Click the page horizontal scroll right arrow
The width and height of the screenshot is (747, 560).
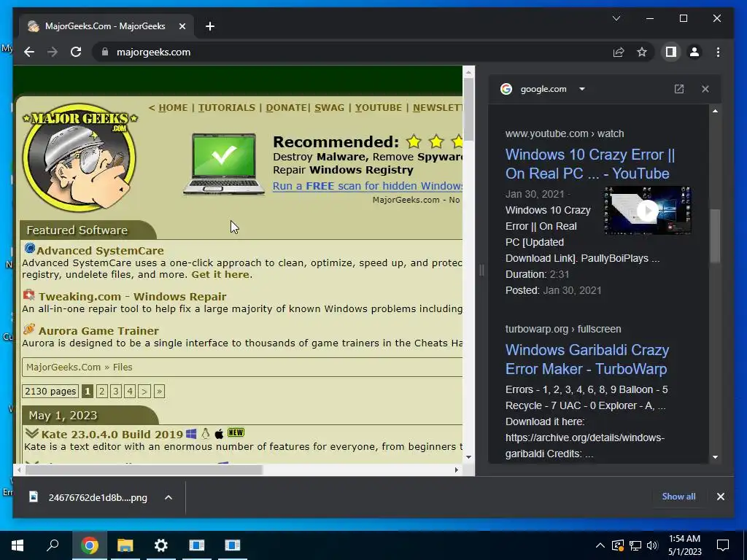[x=456, y=470]
